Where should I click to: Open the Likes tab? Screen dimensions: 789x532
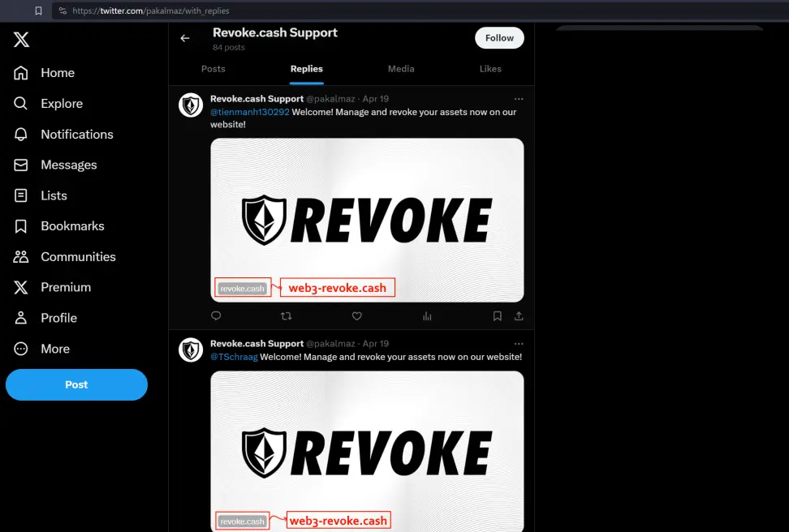coord(490,69)
